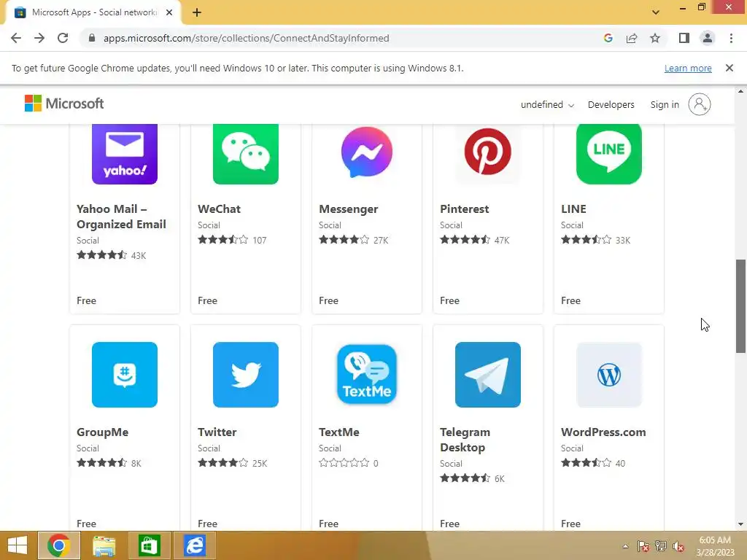Open the tab search chevron

point(656,12)
